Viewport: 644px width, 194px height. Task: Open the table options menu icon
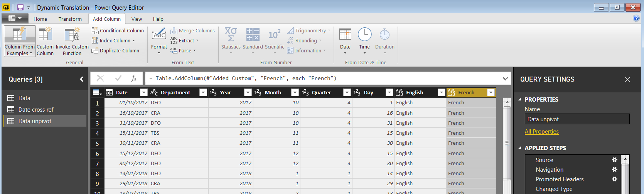click(97, 92)
